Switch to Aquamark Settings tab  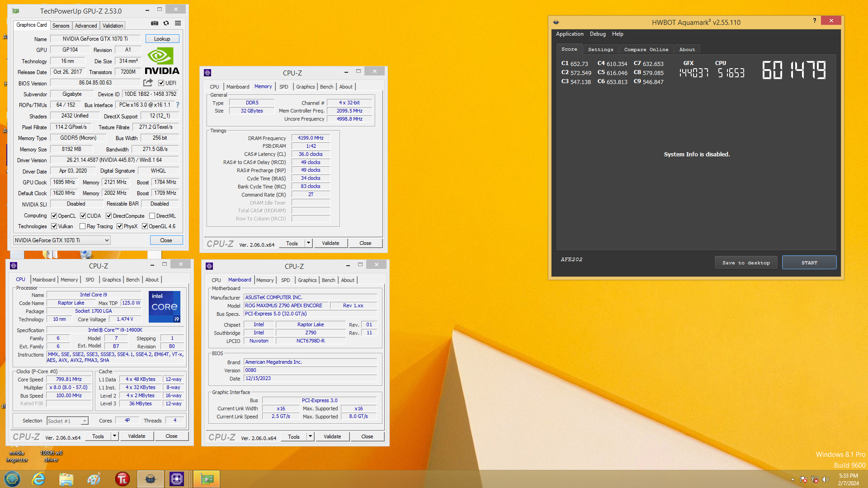coord(600,49)
